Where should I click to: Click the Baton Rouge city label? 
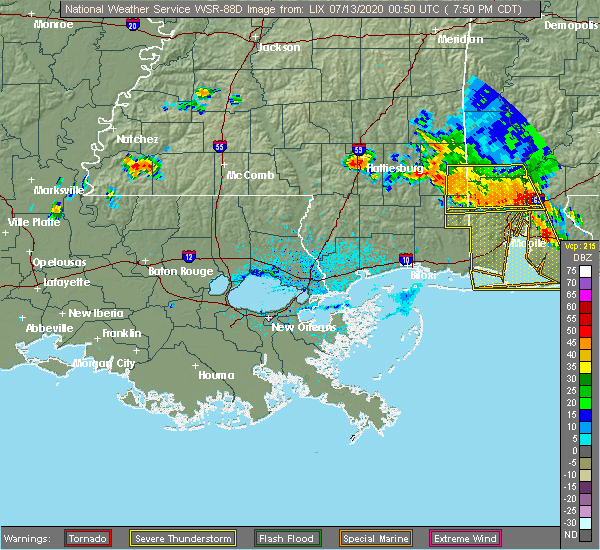coord(181,271)
